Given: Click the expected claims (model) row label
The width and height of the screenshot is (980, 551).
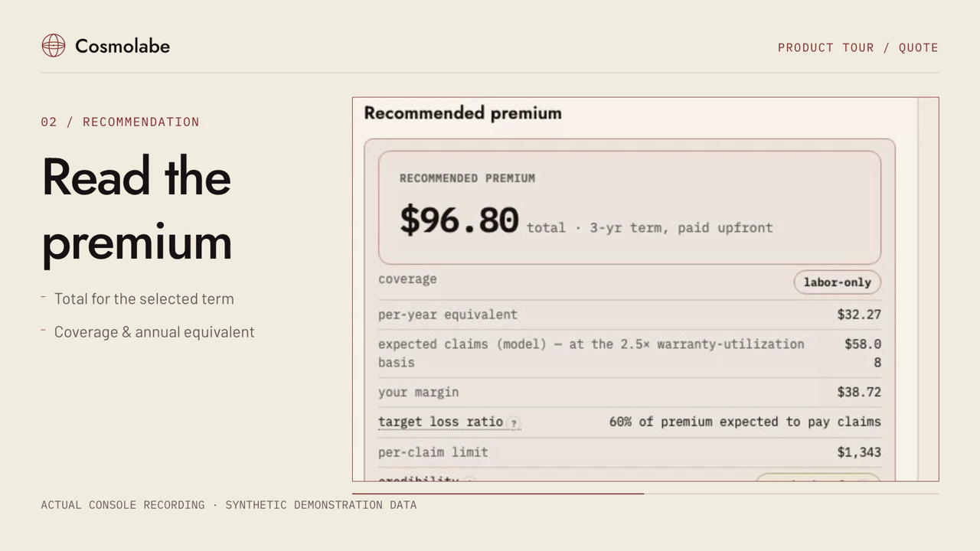Looking at the screenshot, I should pyautogui.click(x=591, y=353).
